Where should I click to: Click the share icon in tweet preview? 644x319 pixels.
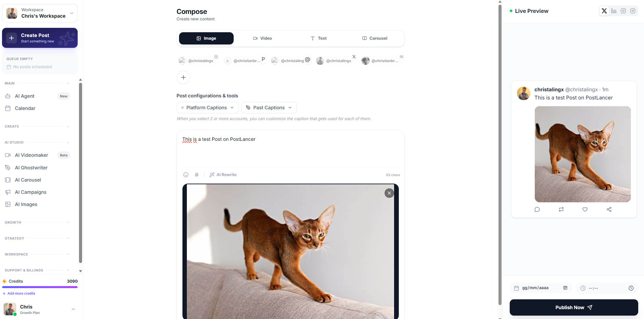point(609,209)
